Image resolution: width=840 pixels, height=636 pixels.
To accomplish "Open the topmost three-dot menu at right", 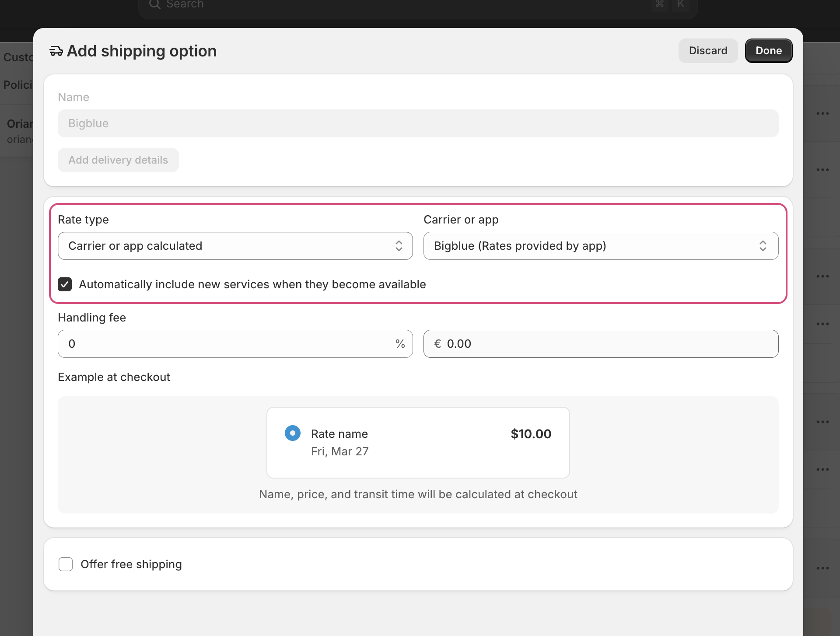I will tap(822, 114).
